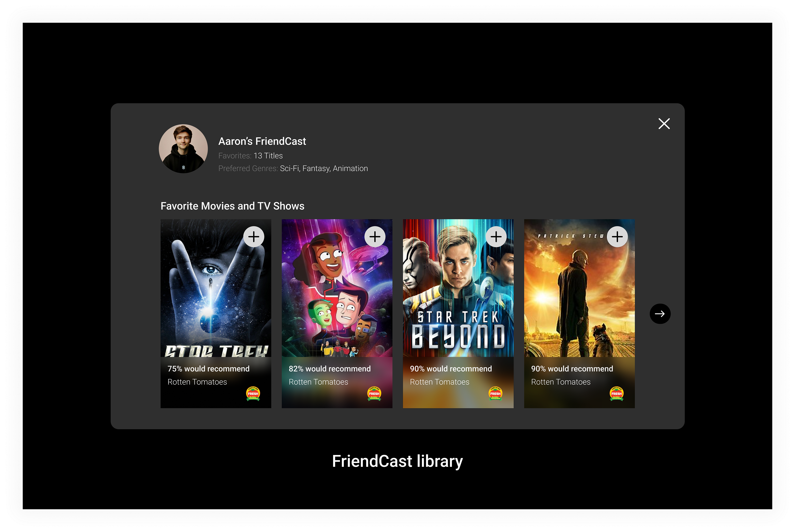Screen dimensions: 795x532
Task: Add Lower Decks animated show via plus icon
Action: tap(375, 236)
